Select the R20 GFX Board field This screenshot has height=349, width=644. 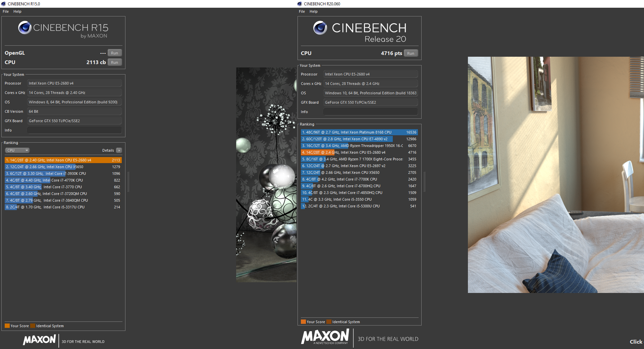[371, 102]
